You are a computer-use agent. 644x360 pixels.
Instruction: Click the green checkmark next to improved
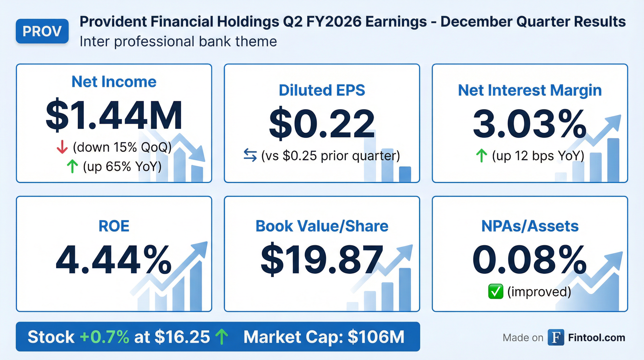tap(495, 291)
